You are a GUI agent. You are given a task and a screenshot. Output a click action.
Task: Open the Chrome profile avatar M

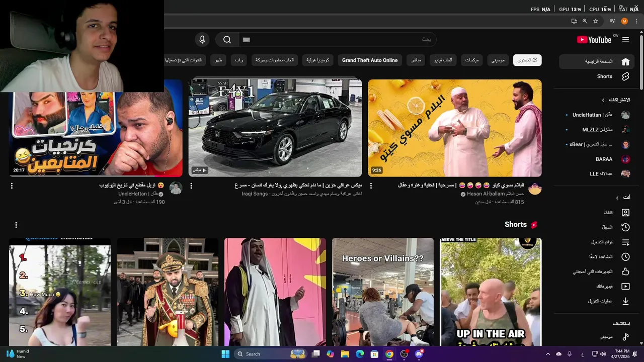[624, 21]
